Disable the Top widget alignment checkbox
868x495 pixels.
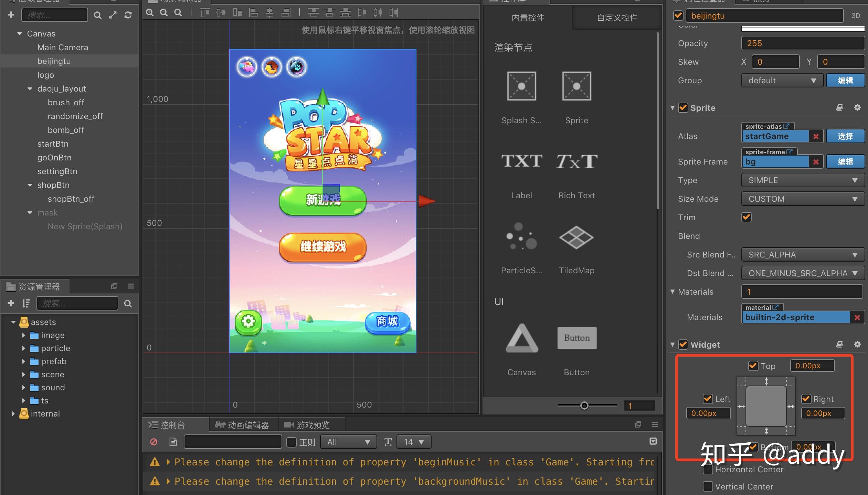pos(753,366)
